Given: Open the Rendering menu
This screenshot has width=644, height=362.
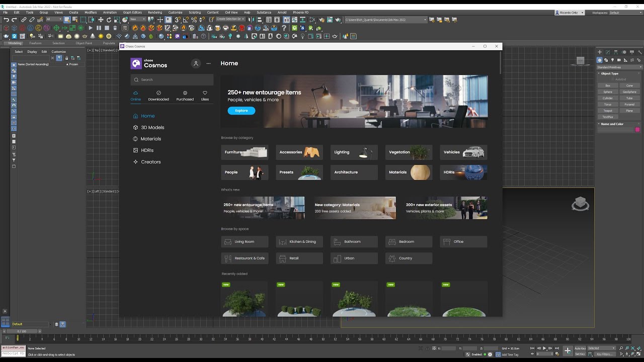Looking at the screenshot, I should click(x=155, y=12).
